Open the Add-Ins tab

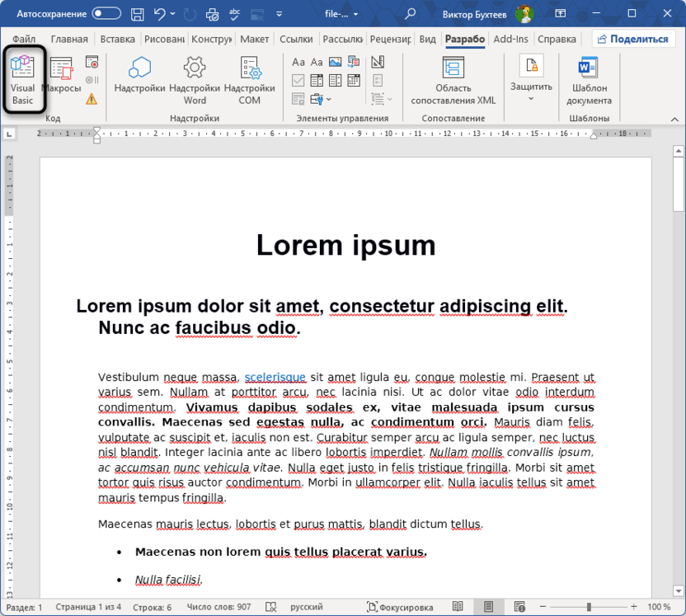coord(510,39)
